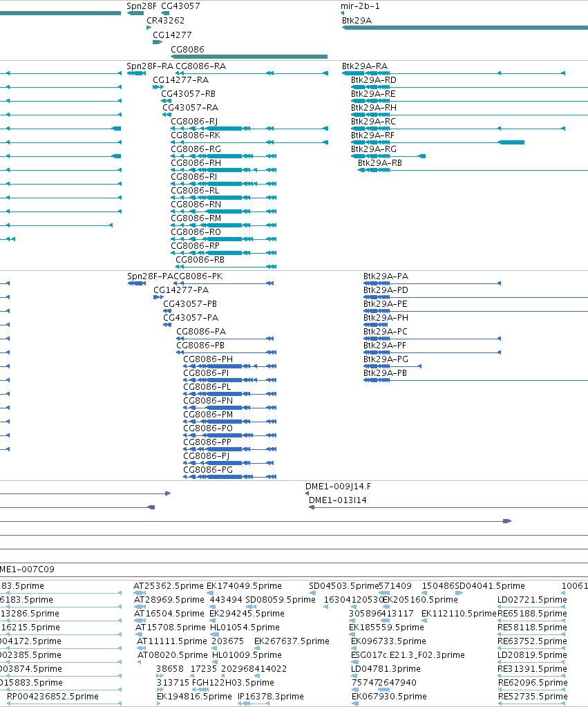
Task: Click EST LD04781.3prime label
Action: [386, 669]
